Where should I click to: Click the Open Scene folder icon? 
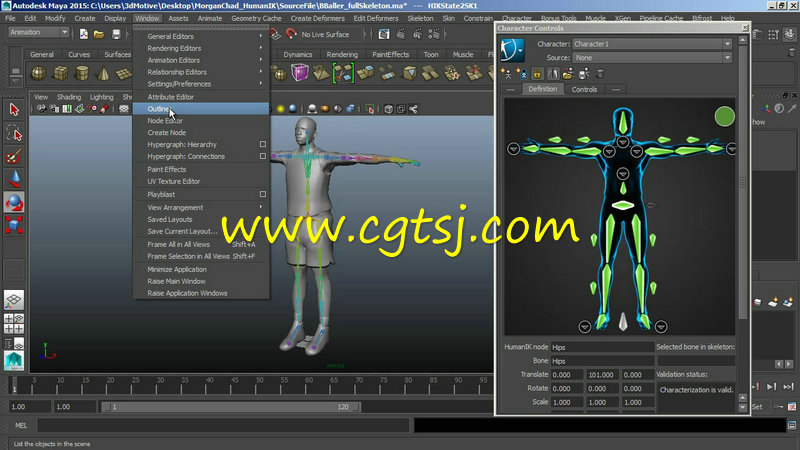[99, 34]
